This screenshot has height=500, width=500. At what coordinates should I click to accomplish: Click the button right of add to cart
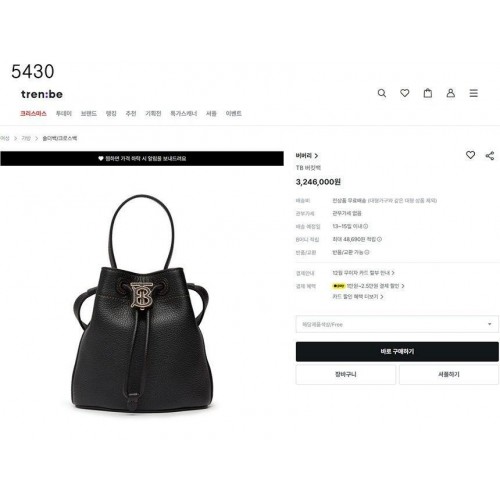[x=449, y=374]
